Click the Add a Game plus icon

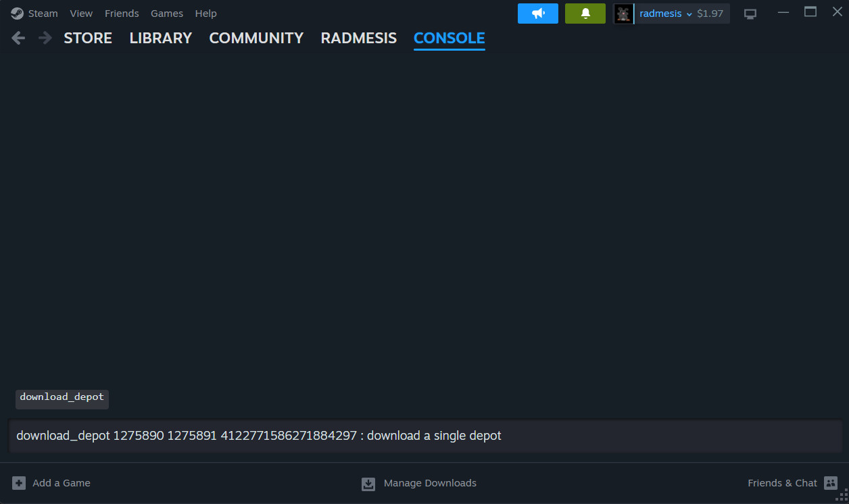pos(19,483)
